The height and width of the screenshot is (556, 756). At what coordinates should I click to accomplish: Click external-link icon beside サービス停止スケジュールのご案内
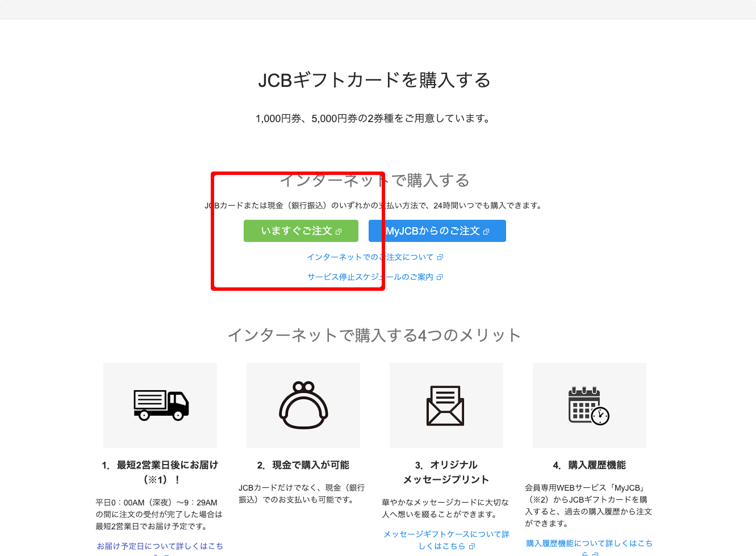coord(440,278)
